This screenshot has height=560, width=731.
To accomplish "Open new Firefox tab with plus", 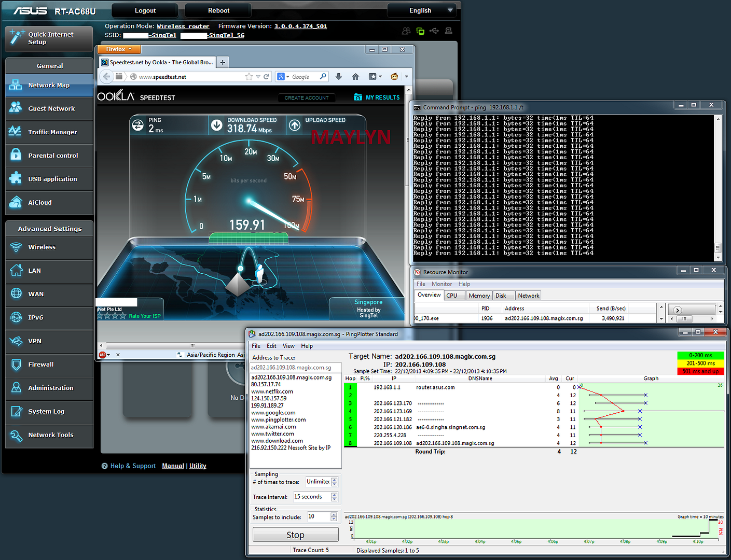I will point(223,62).
